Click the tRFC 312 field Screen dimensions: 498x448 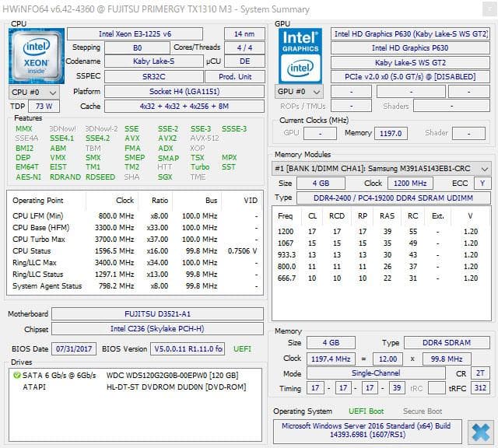[480, 387]
